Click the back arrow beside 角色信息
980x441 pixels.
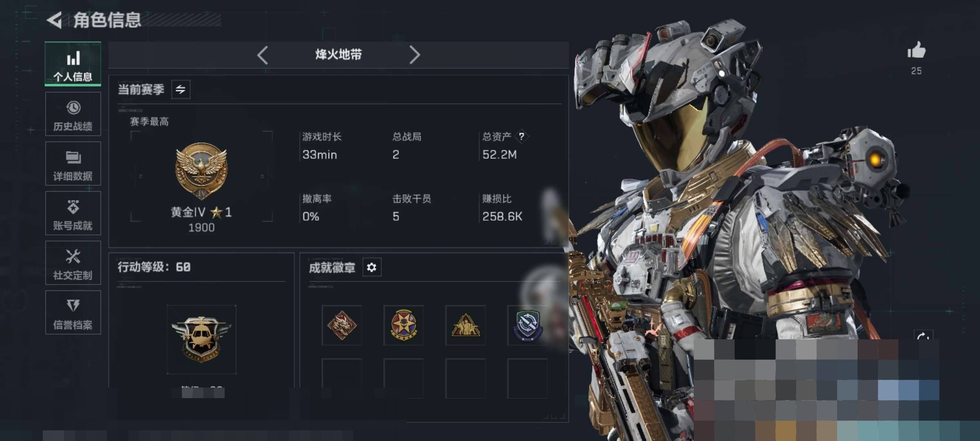[x=54, y=20]
